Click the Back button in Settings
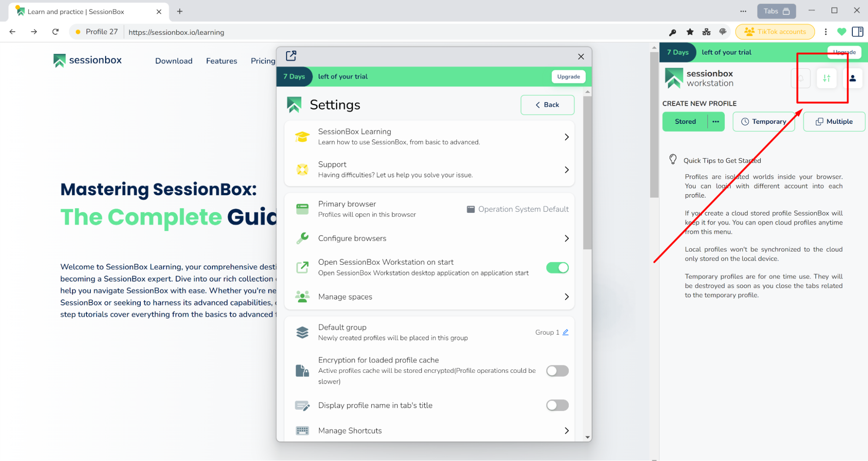 coord(547,105)
